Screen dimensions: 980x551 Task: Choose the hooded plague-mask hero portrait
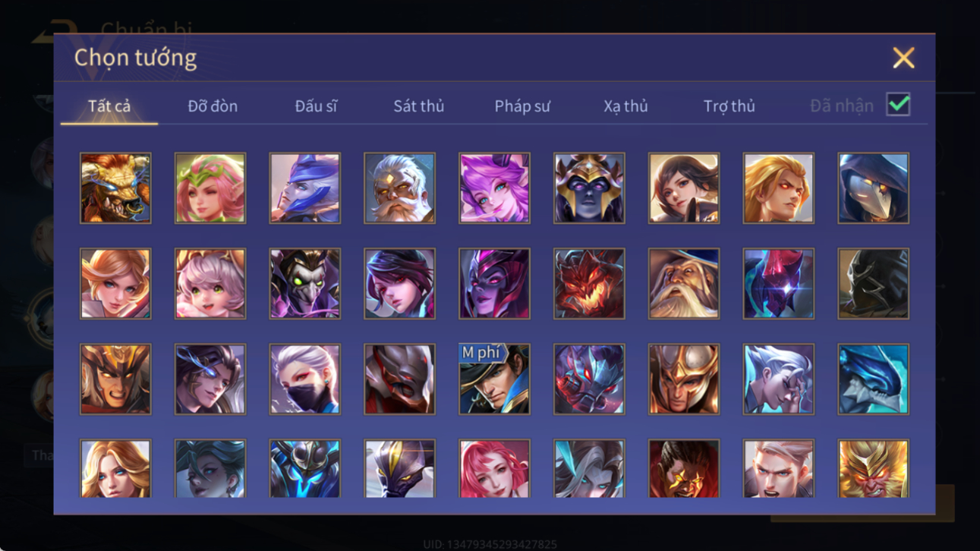point(873,188)
